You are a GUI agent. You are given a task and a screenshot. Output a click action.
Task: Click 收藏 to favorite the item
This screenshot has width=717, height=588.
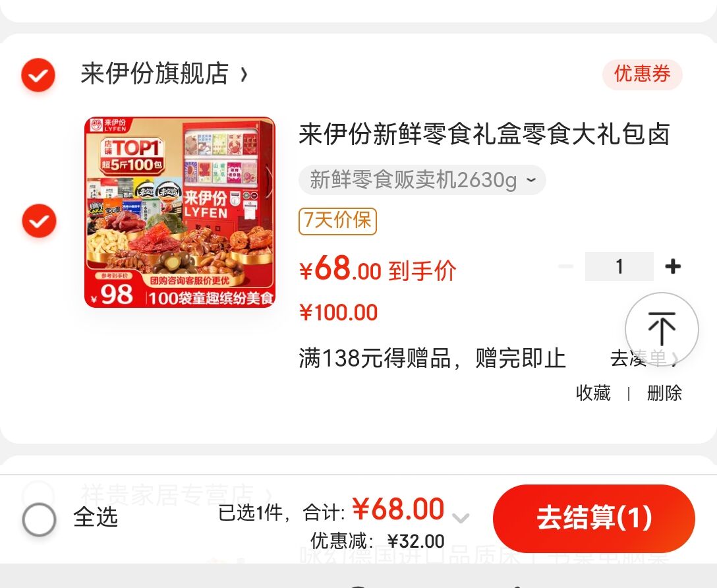point(593,394)
